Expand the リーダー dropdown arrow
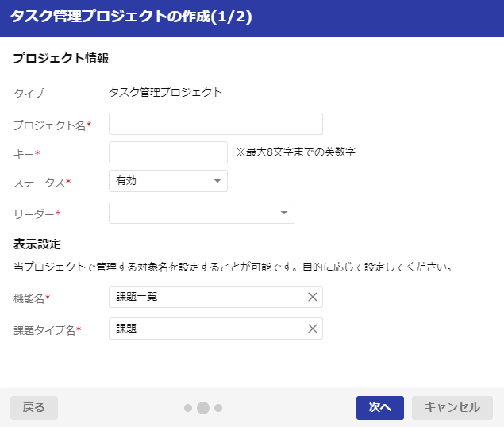 [x=284, y=213]
